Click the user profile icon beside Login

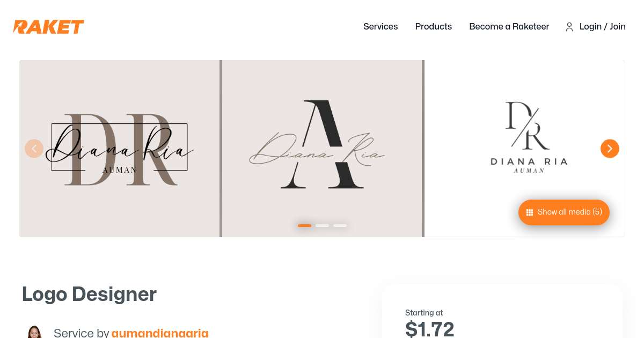tap(569, 27)
